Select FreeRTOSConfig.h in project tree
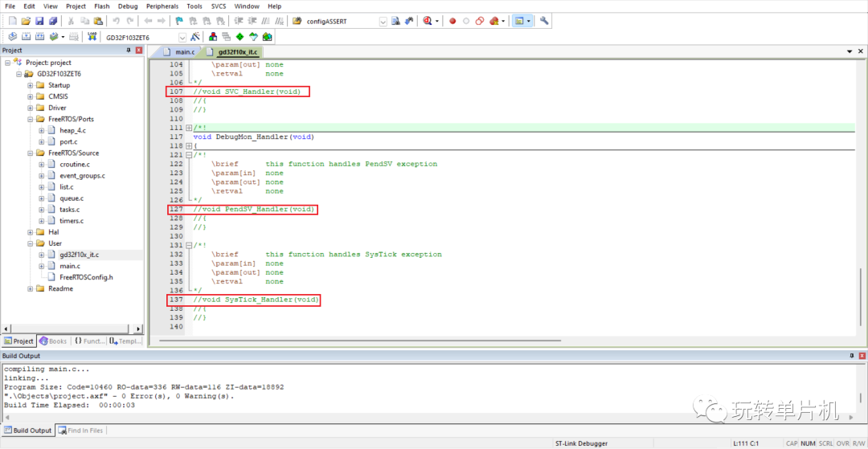Screen dimensions: 868x449 point(86,277)
